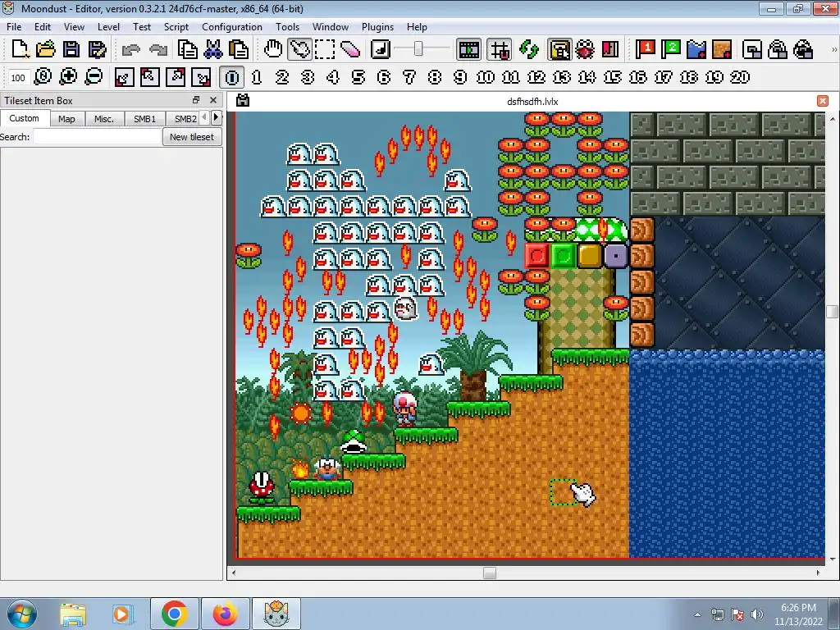Toggle grid snapping button
This screenshot has width=840, height=630.
pos(500,50)
